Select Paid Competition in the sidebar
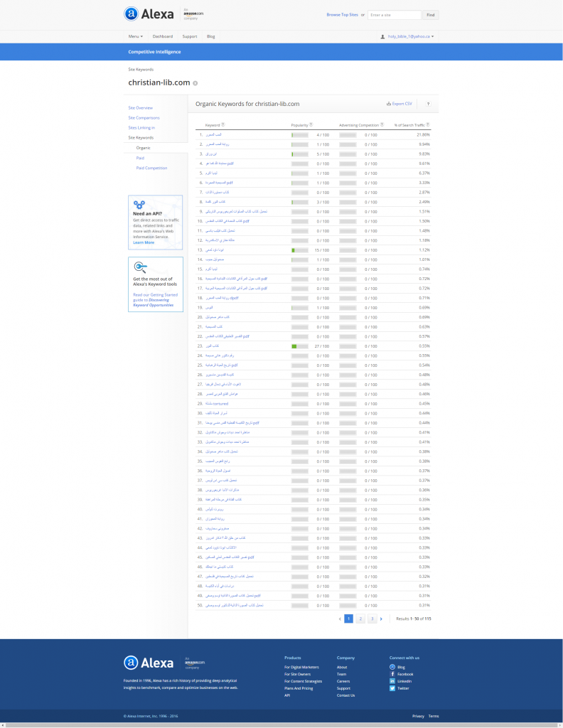The width and height of the screenshot is (563, 728). pyautogui.click(x=151, y=168)
